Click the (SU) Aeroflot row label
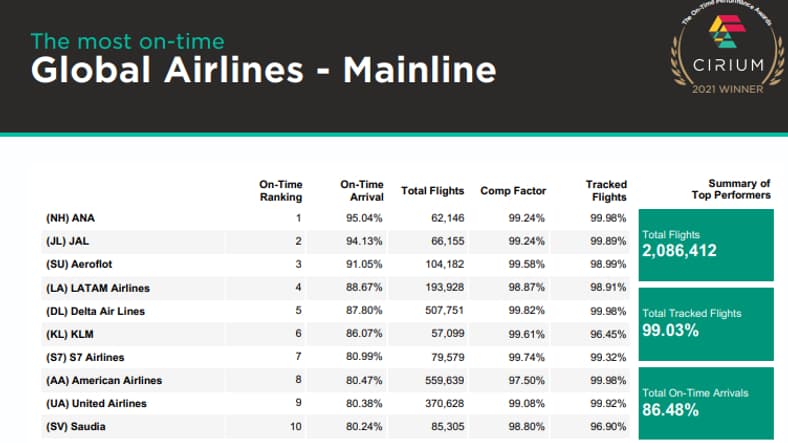788x443 pixels. [x=81, y=264]
